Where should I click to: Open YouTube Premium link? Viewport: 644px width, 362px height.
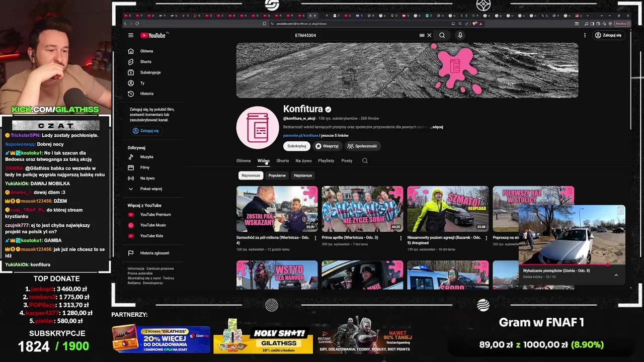[155, 215]
